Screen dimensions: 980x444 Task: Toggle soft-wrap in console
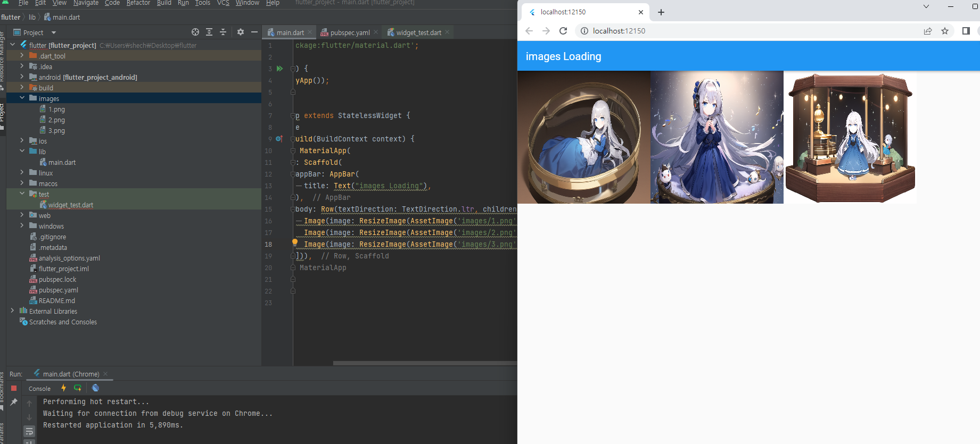[x=29, y=431]
